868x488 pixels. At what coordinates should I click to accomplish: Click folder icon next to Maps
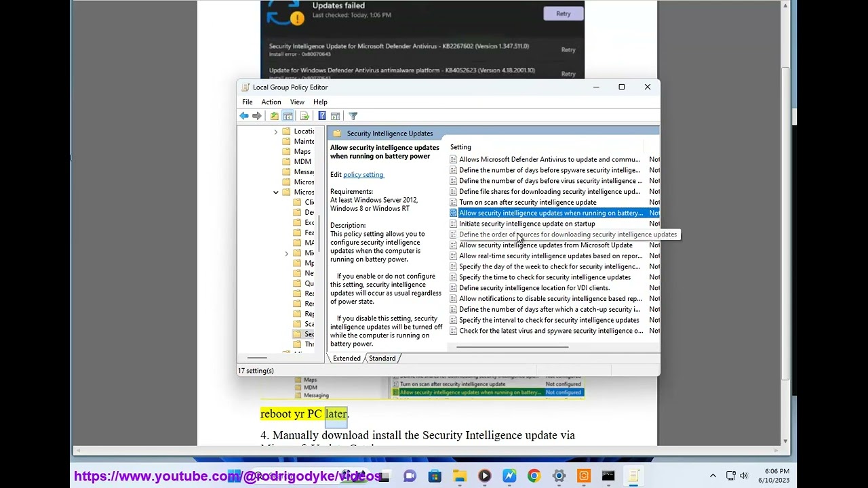[287, 152]
